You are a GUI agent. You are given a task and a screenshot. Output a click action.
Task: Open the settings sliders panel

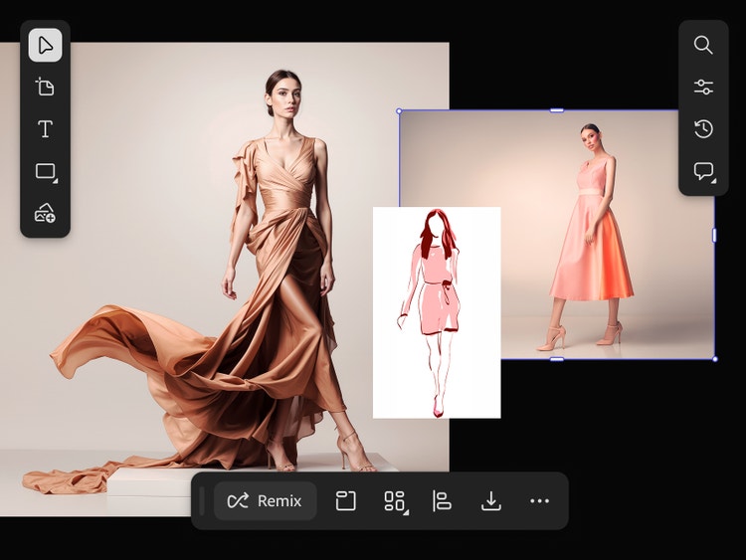pos(703,88)
